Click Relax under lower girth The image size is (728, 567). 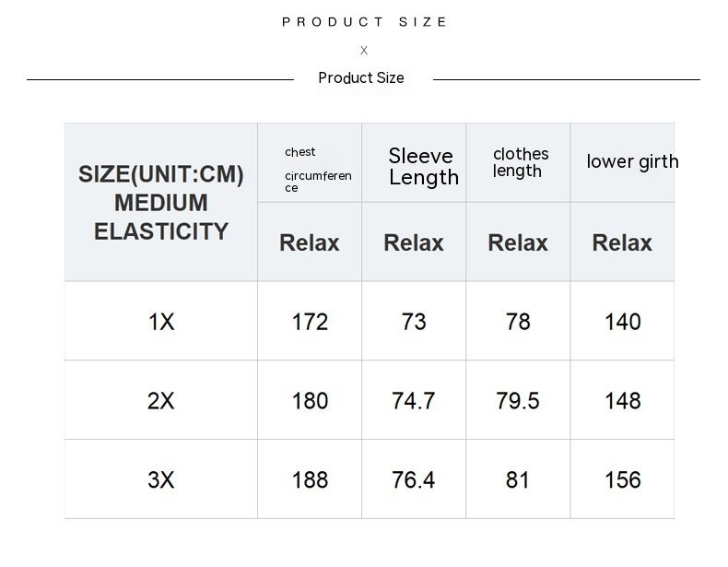pos(622,242)
